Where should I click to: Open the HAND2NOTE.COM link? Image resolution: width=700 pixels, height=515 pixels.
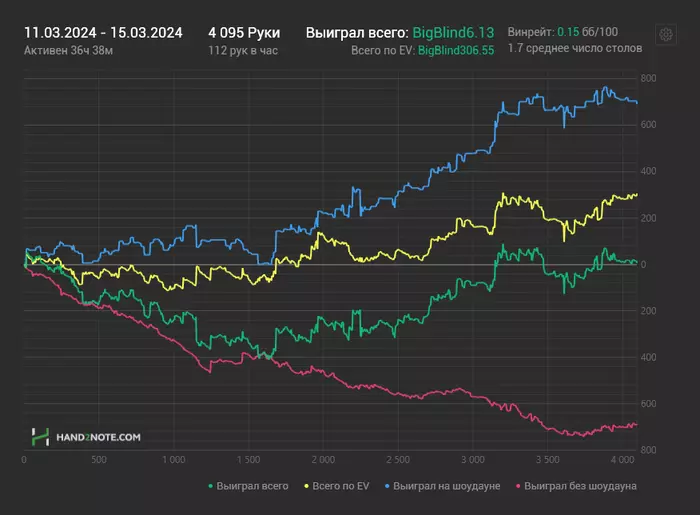(98, 437)
